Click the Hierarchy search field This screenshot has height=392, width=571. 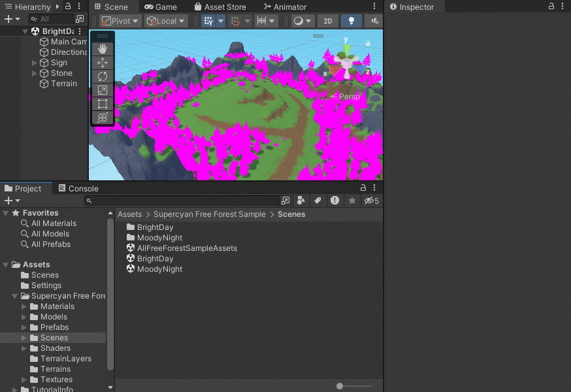[52, 19]
